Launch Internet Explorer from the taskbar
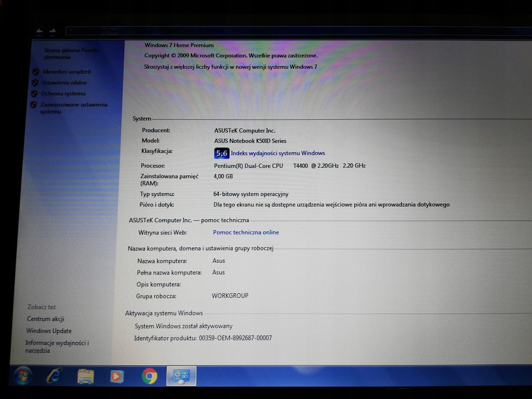This screenshot has width=532, height=399. coord(54,376)
